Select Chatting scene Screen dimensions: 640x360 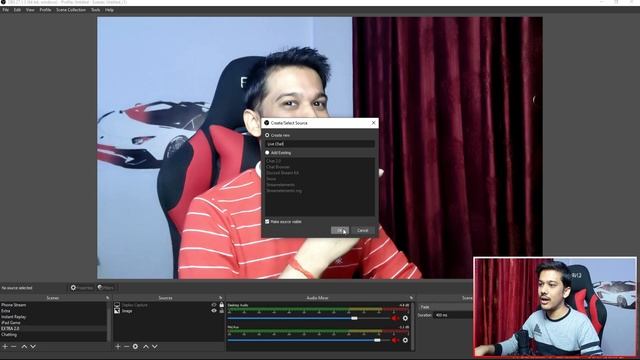53,335
